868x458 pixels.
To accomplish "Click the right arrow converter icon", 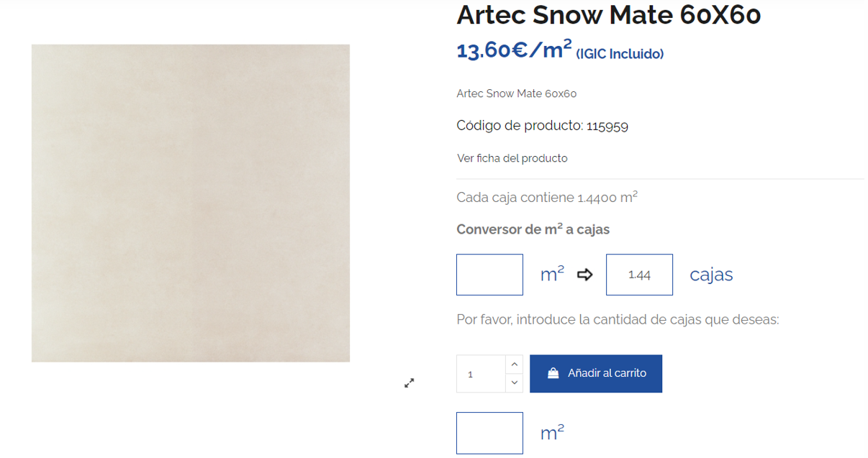I will click(x=585, y=275).
